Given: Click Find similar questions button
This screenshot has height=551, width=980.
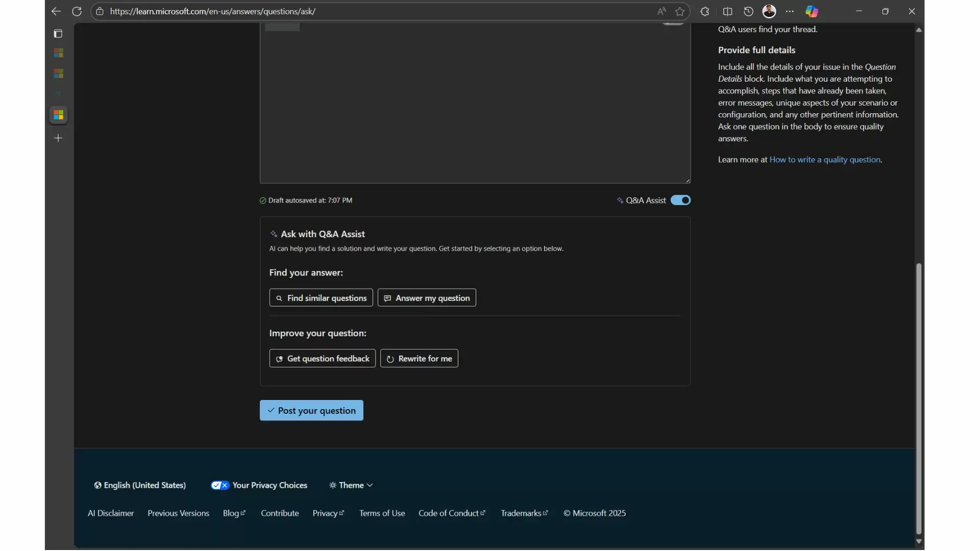Looking at the screenshot, I should point(321,298).
